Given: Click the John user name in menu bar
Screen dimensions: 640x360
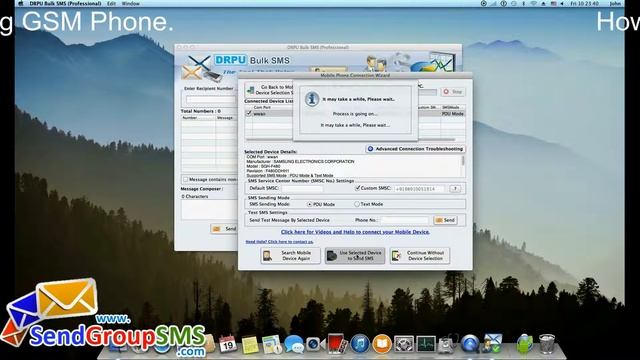Looking at the screenshot, I should tap(615, 3).
